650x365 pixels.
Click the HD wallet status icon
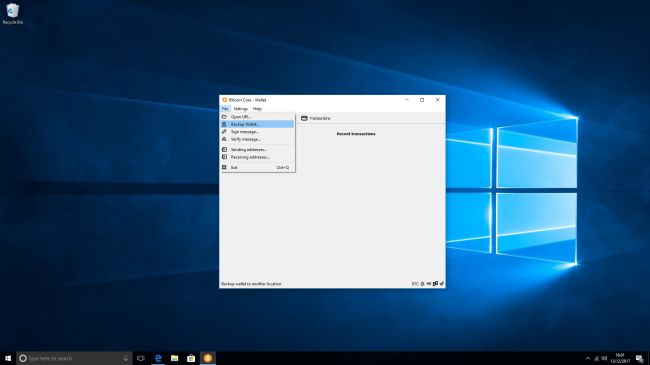point(429,284)
